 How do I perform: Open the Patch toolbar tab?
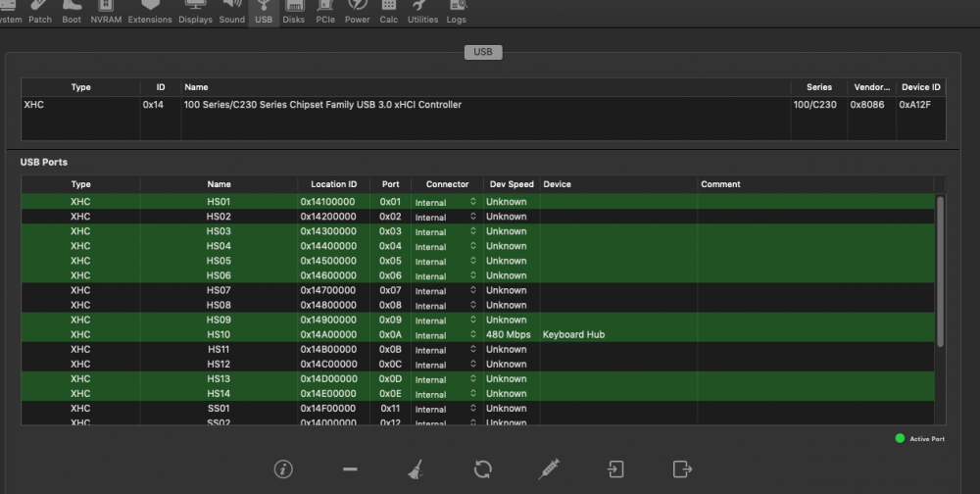point(40,13)
